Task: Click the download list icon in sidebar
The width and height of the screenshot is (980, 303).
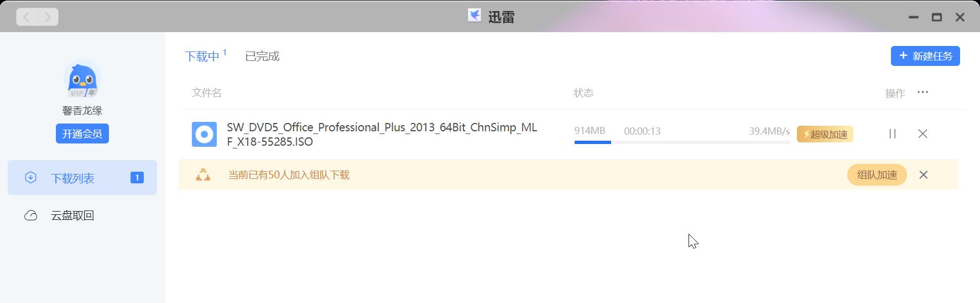Action: (31, 178)
